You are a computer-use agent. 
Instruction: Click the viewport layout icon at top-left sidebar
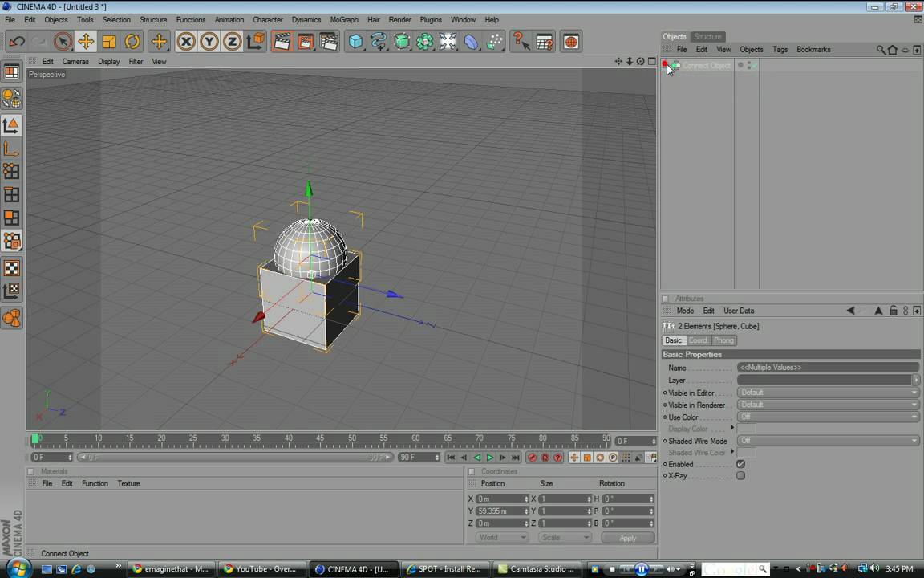pyautogui.click(x=12, y=72)
